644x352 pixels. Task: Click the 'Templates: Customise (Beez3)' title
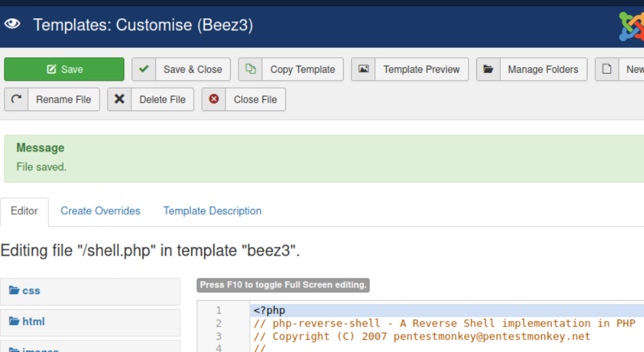pyautogui.click(x=143, y=25)
